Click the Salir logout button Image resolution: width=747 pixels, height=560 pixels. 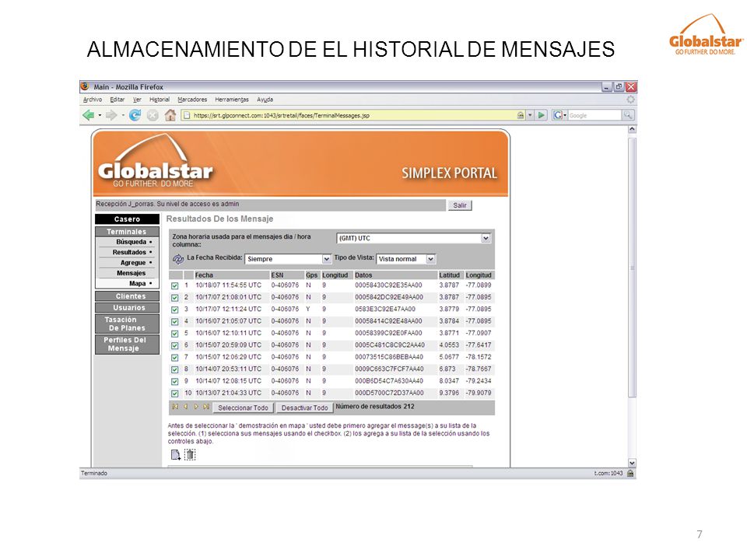coord(460,205)
